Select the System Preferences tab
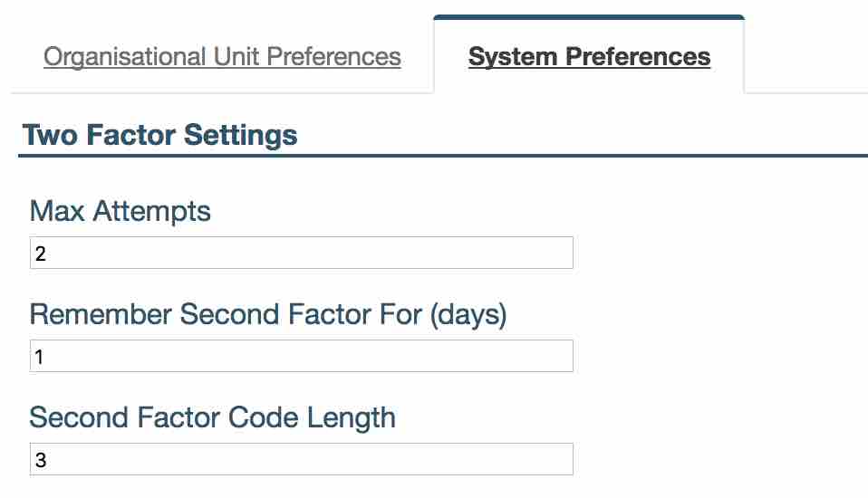The height and width of the screenshot is (498, 868). (589, 57)
